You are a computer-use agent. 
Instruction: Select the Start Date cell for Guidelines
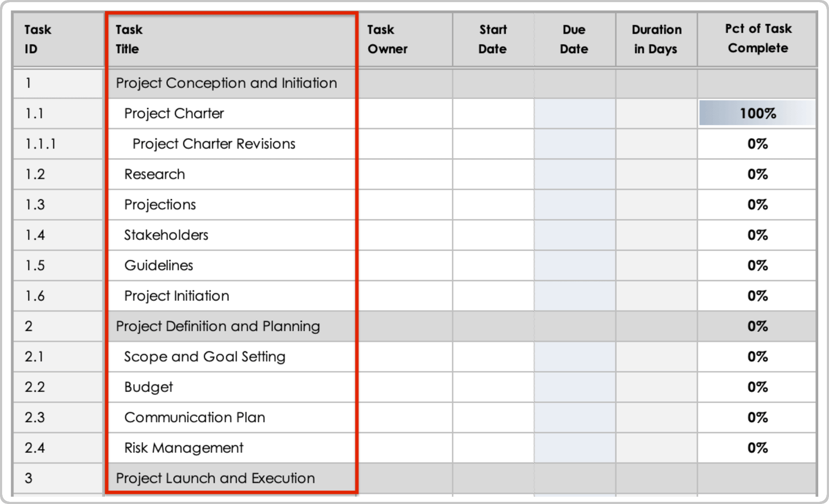(493, 265)
